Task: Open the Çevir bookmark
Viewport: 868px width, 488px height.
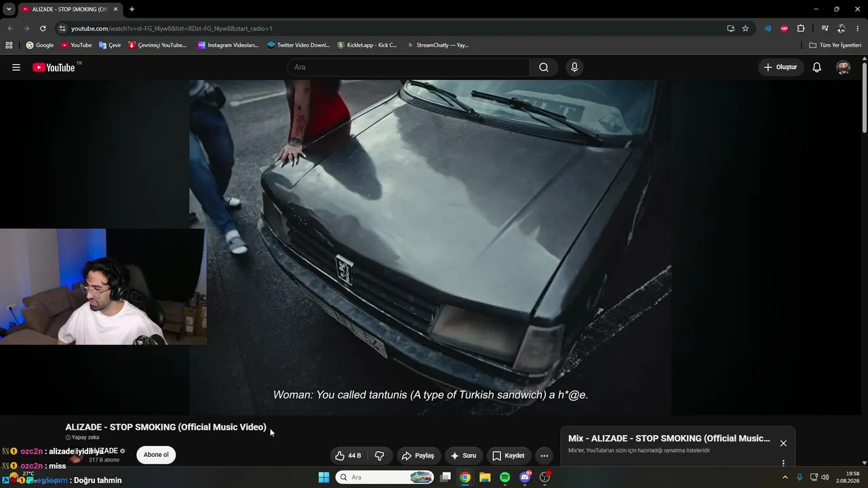Action: coord(110,45)
